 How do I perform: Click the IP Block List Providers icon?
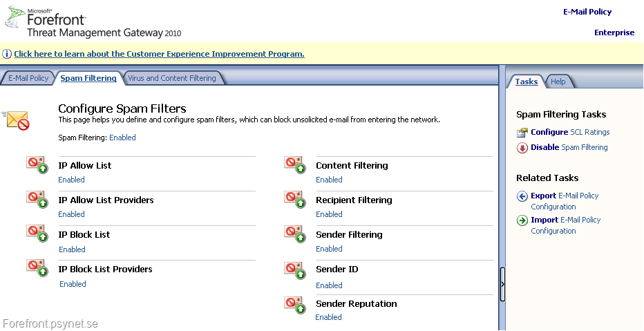[37, 268]
